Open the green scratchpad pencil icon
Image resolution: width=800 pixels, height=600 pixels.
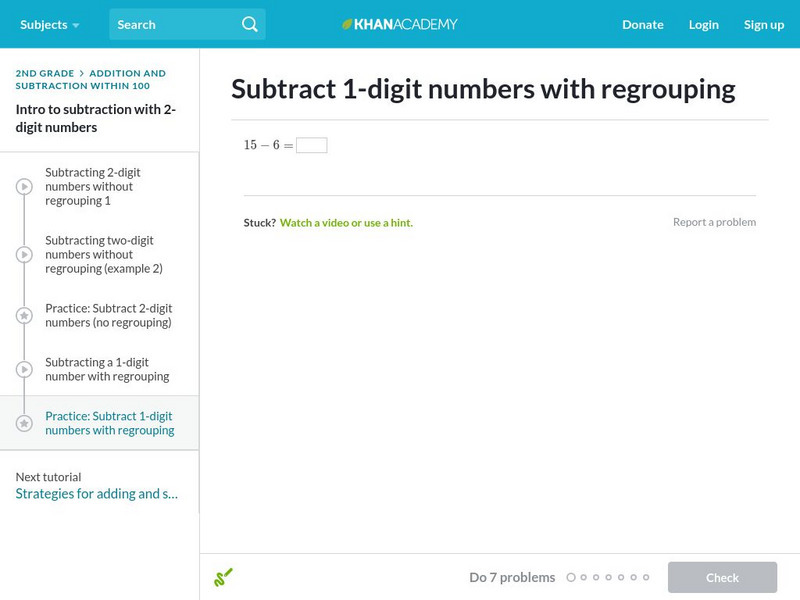[223, 577]
